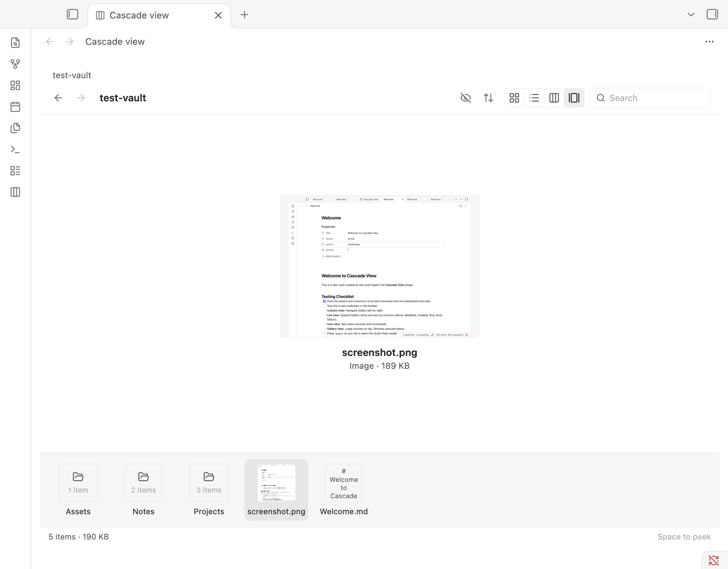Screen dimensions: 728x569
Task: Go back in tab history
Action: [50, 42]
